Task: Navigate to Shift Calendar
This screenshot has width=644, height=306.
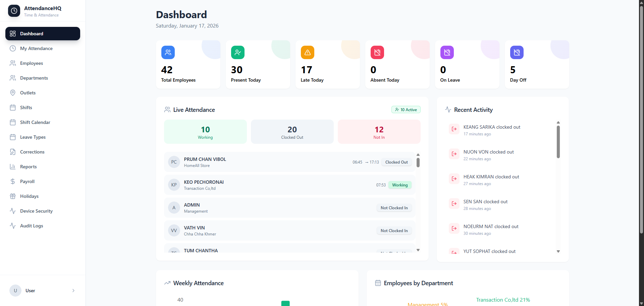Action: coord(43,122)
